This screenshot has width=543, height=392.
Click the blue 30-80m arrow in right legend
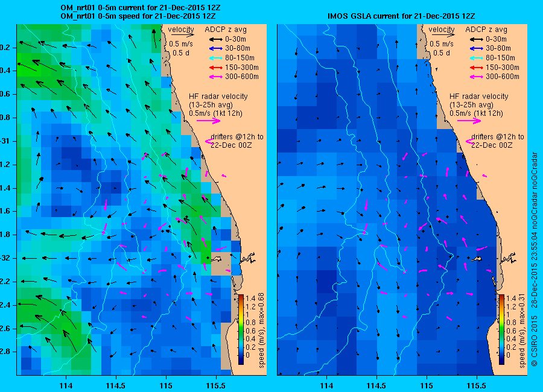click(x=477, y=48)
